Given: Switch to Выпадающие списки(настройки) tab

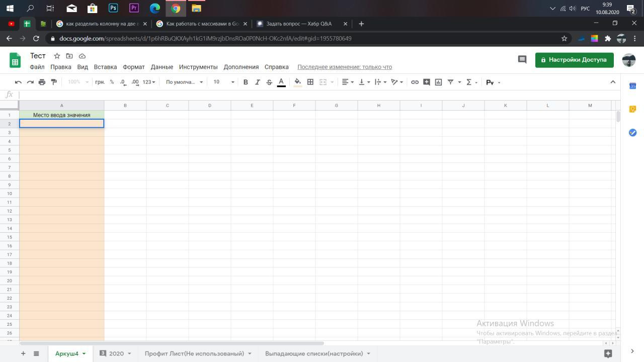Looking at the screenshot, I should tap(314, 353).
